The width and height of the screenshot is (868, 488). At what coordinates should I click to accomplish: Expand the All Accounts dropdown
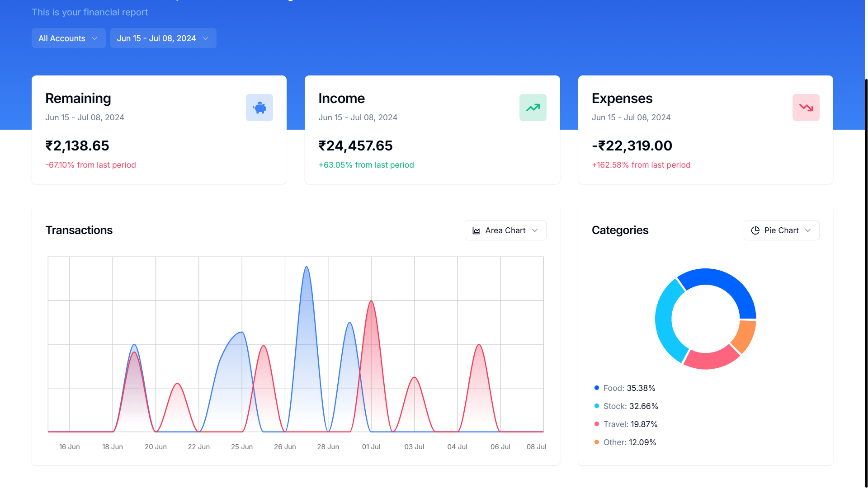pyautogui.click(x=67, y=38)
